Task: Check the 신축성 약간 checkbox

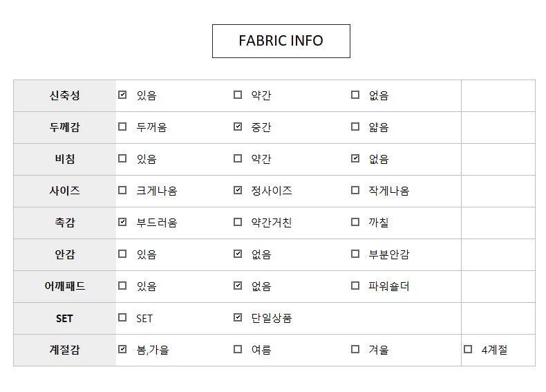Action: (x=238, y=95)
